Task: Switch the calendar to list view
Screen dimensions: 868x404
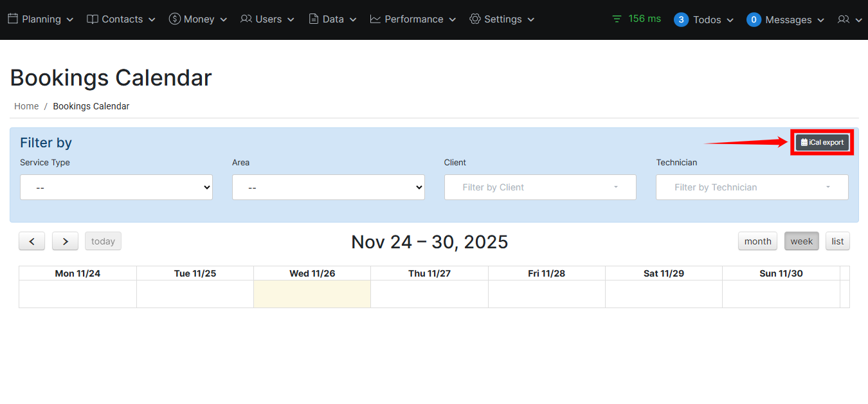Action: click(x=837, y=241)
